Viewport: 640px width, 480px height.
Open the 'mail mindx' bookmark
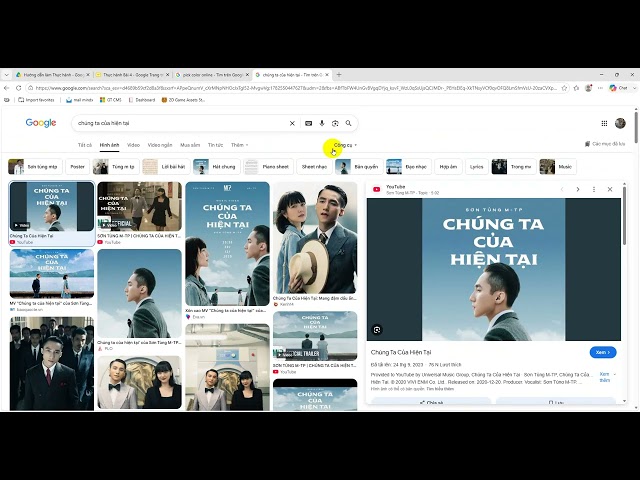pos(80,100)
